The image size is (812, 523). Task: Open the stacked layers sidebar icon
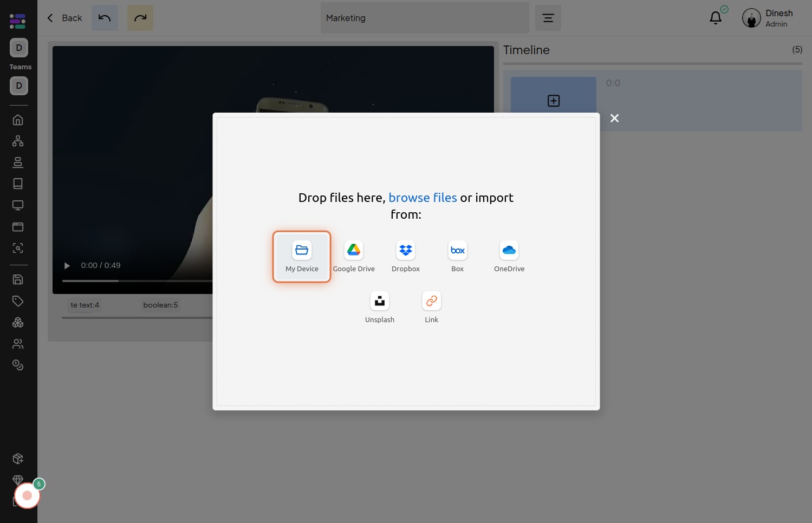click(18, 162)
